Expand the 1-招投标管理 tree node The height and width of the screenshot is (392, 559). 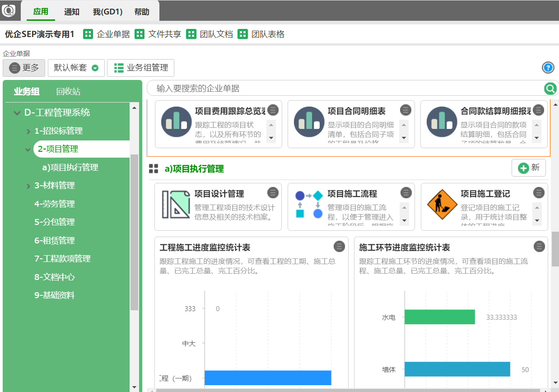(x=28, y=131)
